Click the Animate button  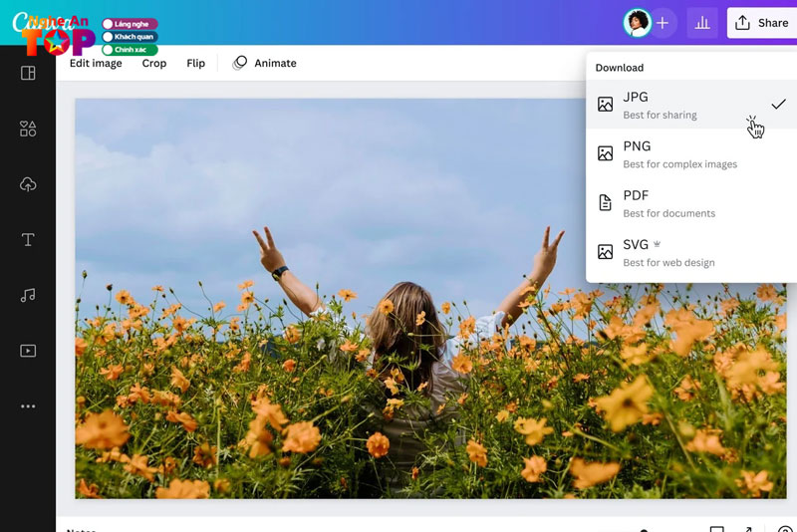(x=264, y=63)
